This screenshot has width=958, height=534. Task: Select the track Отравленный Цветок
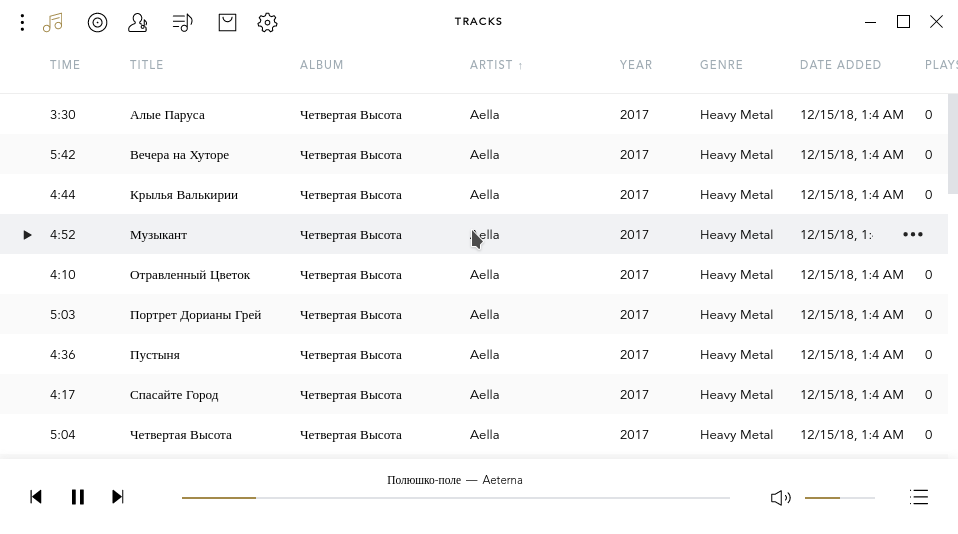coord(190,275)
